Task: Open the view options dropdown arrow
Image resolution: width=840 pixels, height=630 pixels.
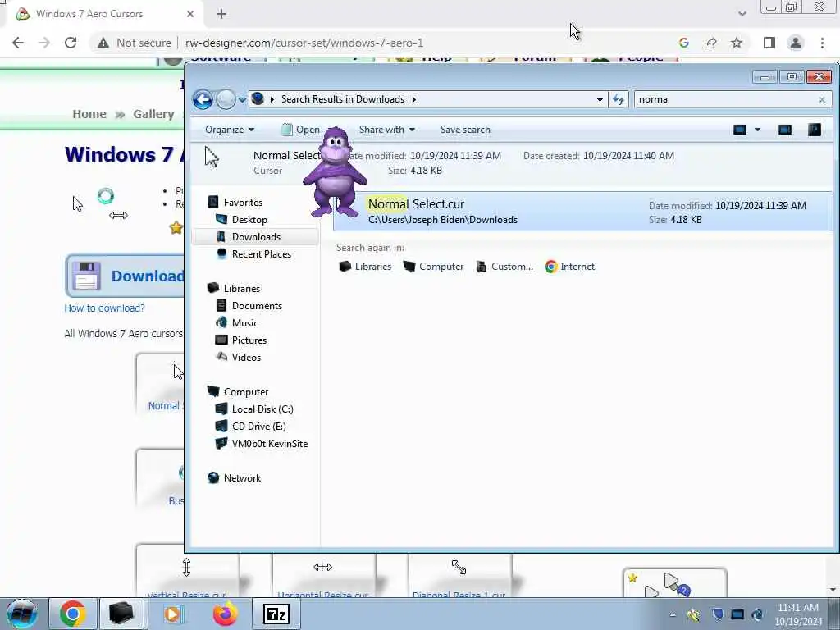Action: [x=757, y=130]
